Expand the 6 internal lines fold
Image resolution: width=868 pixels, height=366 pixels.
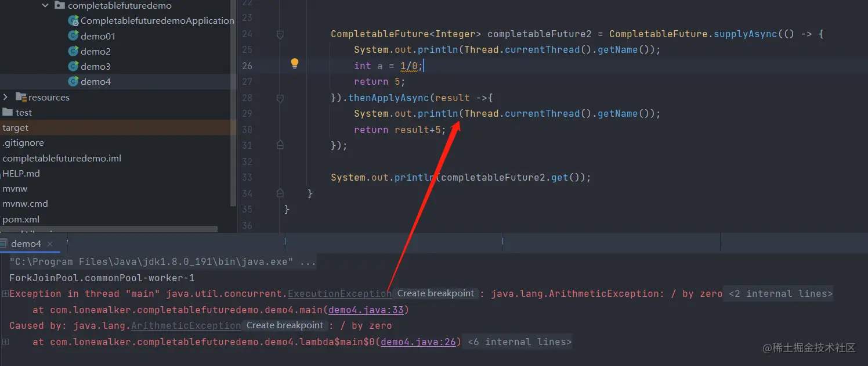pos(519,342)
